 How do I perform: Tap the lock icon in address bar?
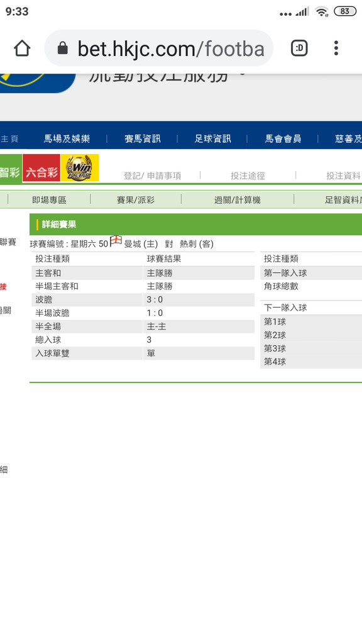pos(62,48)
